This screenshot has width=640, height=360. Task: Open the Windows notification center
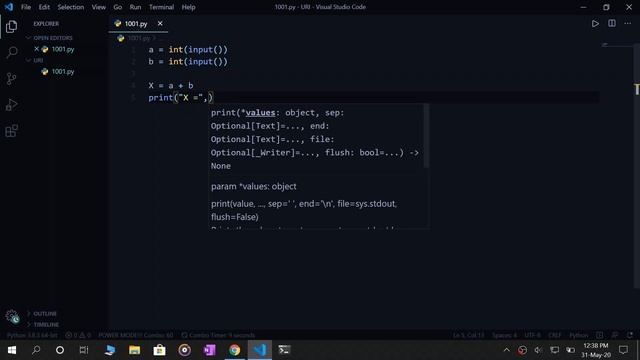pyautogui.click(x=623, y=350)
